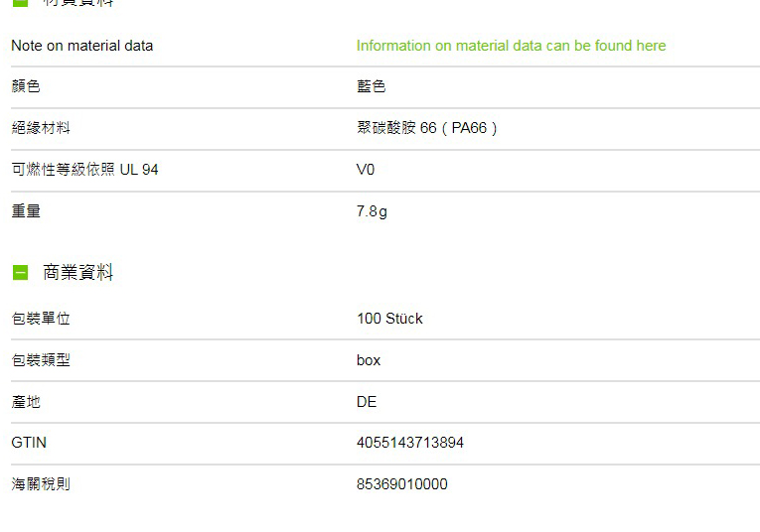Click the GTIN row label
The height and width of the screenshot is (532, 760).
(x=29, y=443)
